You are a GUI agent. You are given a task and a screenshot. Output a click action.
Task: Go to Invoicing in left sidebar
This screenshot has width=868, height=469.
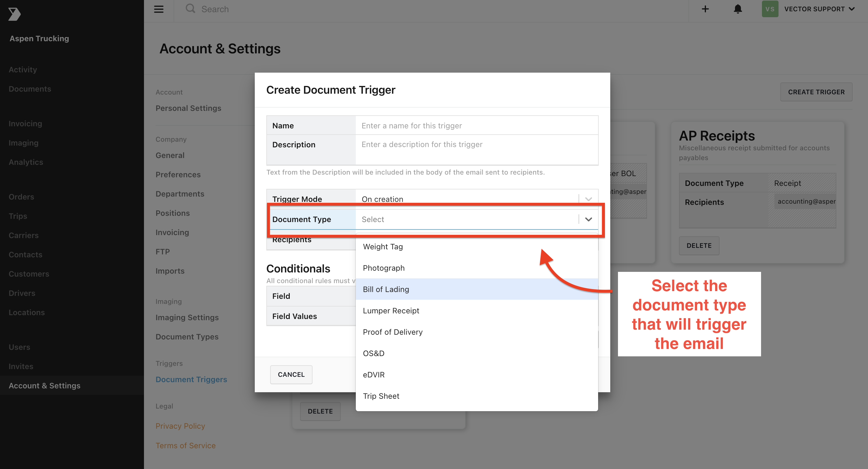[25, 123]
